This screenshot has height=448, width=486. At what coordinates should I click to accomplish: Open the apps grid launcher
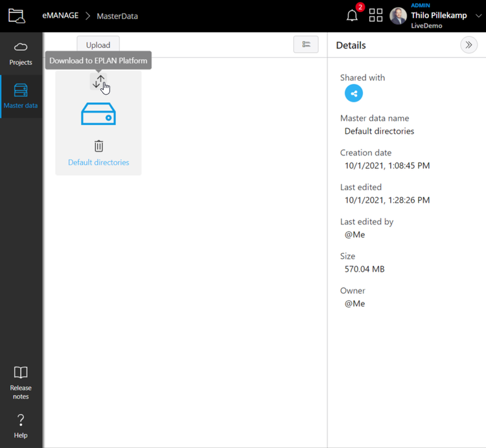[376, 16]
